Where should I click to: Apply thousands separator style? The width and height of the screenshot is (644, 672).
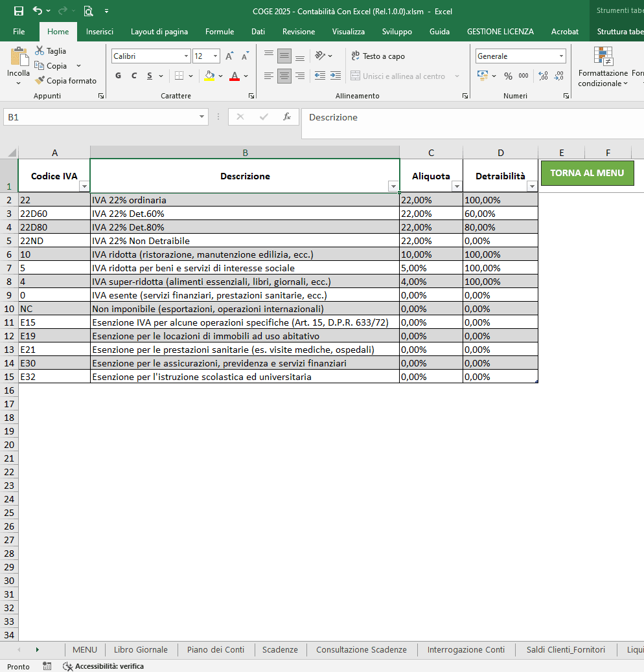[x=523, y=76]
